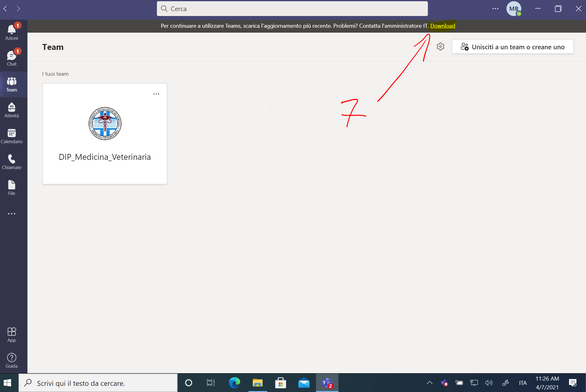The width and height of the screenshot is (586, 392).
Task: Open the Calendario view
Action: coord(12,136)
